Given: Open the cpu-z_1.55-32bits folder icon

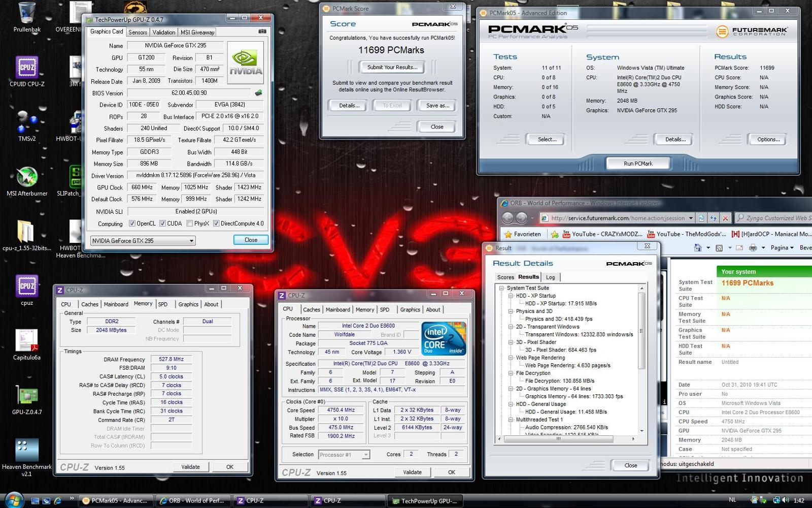Looking at the screenshot, I should coord(26,236).
